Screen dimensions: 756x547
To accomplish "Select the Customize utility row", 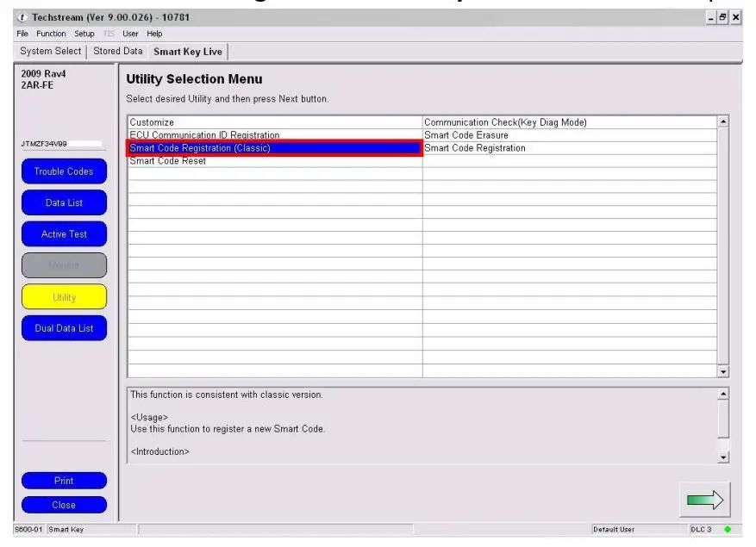I will [x=275, y=122].
